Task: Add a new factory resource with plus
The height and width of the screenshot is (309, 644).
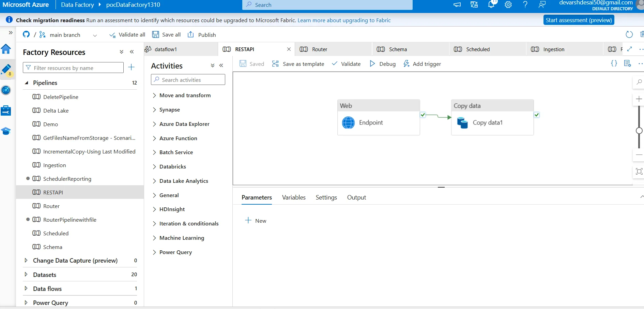Action: tap(131, 67)
